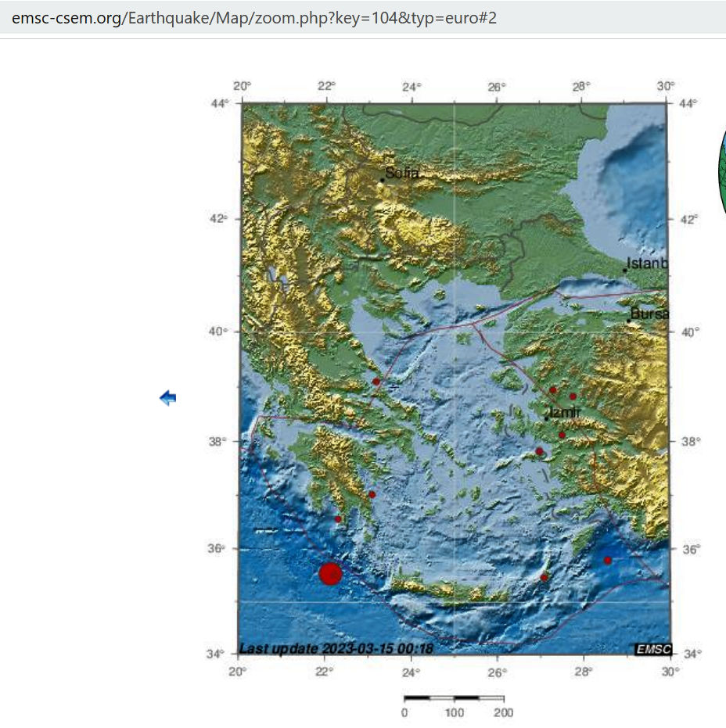726x728 pixels.
Task: Click the earthquake dot directly south of Izmir
Action: pyautogui.click(x=562, y=435)
